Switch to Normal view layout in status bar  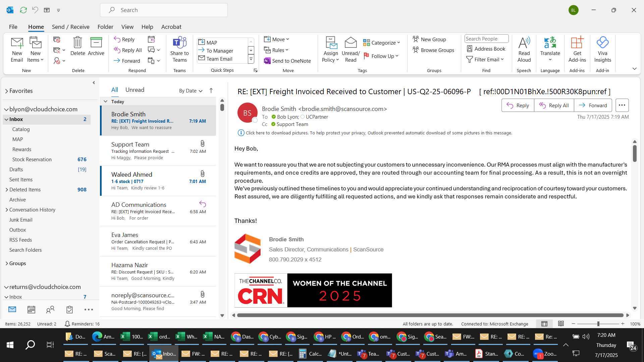click(544, 324)
